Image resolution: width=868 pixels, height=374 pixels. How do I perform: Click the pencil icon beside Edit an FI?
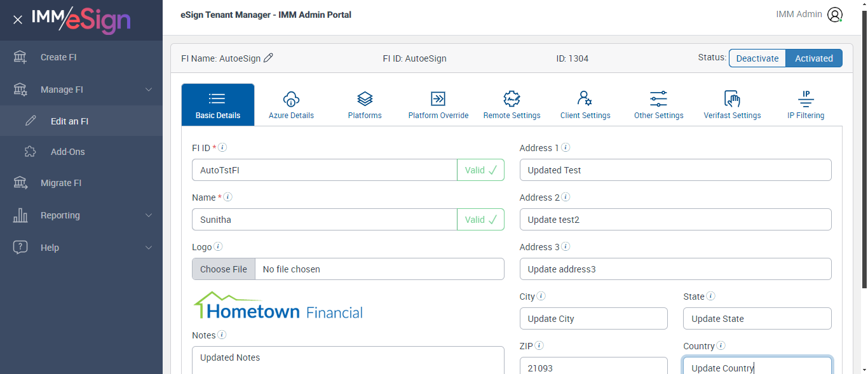point(31,121)
